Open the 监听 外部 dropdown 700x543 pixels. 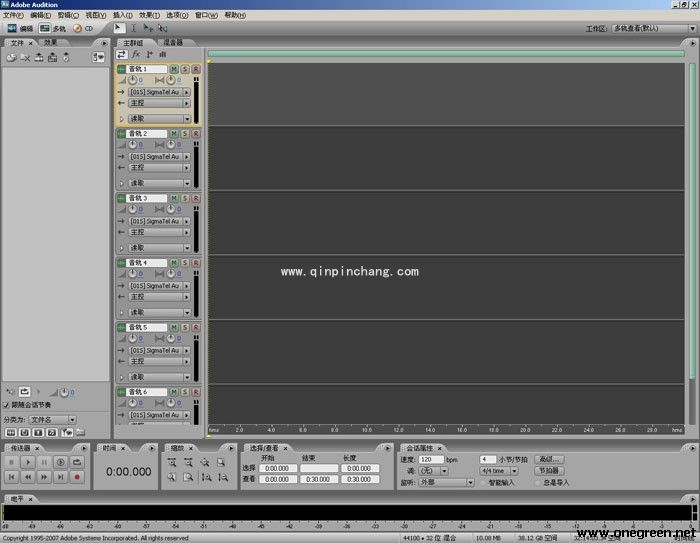(x=446, y=482)
